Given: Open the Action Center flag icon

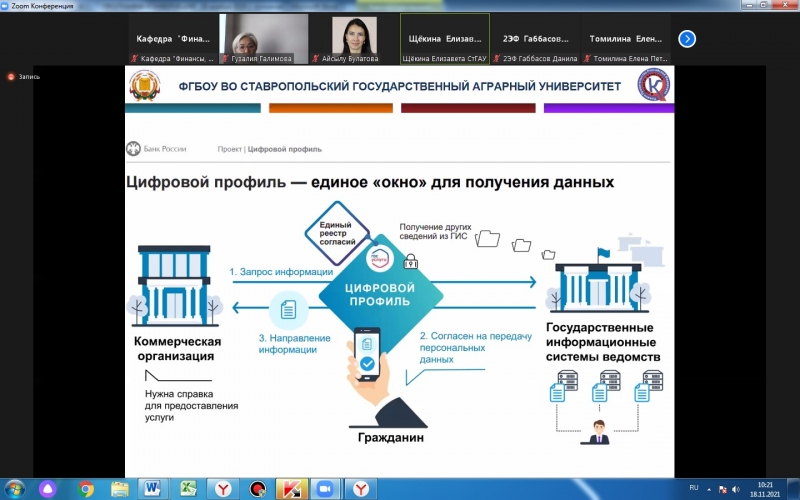Looking at the screenshot, I should [722, 489].
